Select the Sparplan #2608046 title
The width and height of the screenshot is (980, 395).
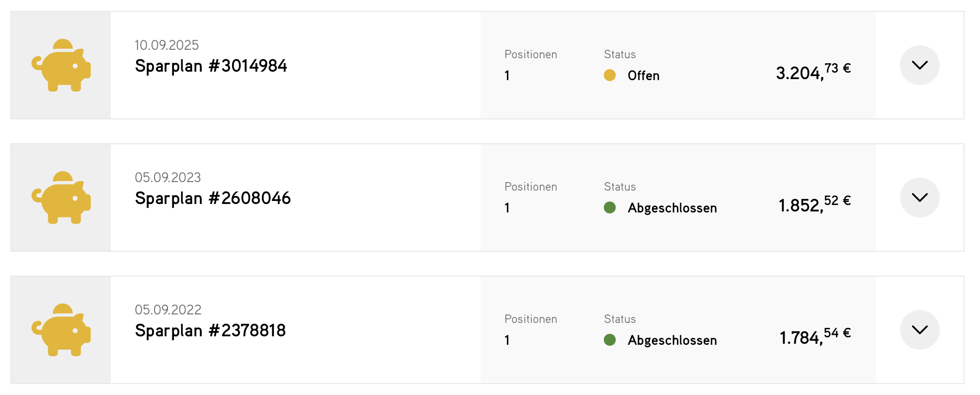point(213,198)
